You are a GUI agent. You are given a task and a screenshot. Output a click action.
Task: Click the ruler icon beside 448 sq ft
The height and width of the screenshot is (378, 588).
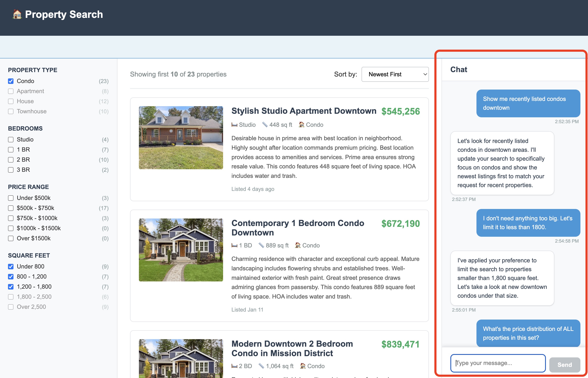tap(265, 125)
